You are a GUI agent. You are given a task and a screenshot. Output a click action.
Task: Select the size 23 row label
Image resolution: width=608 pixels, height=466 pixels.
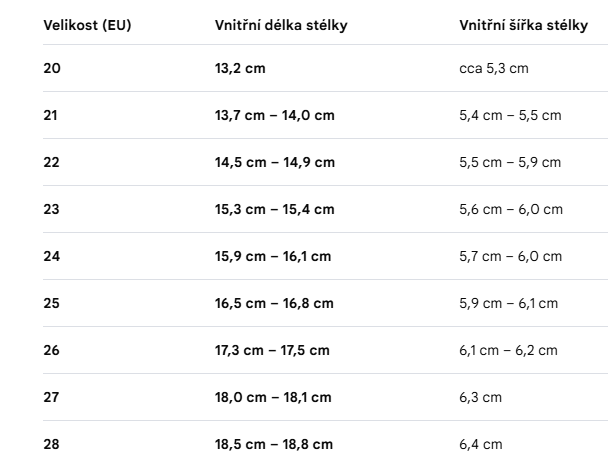point(52,209)
